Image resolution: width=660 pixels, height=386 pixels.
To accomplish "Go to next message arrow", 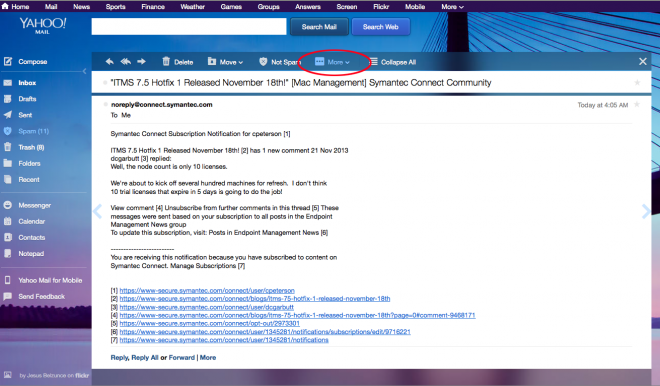I will [x=646, y=211].
